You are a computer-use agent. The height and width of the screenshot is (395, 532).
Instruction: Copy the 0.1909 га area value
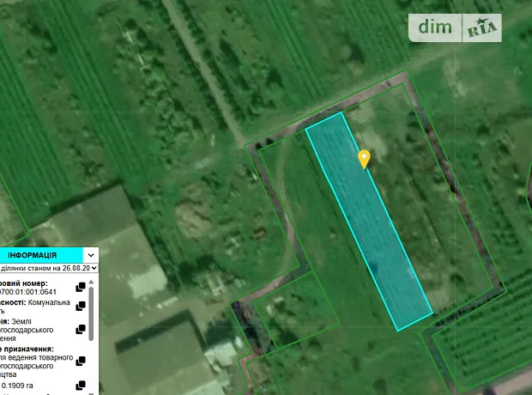(x=80, y=386)
